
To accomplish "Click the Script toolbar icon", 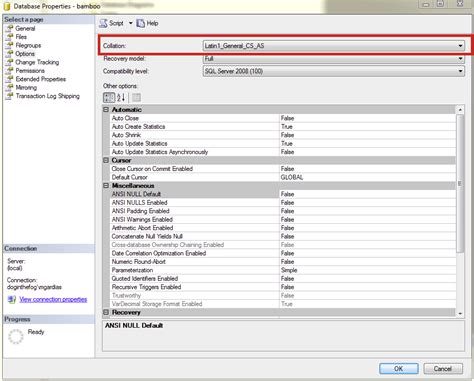I will click(104, 23).
